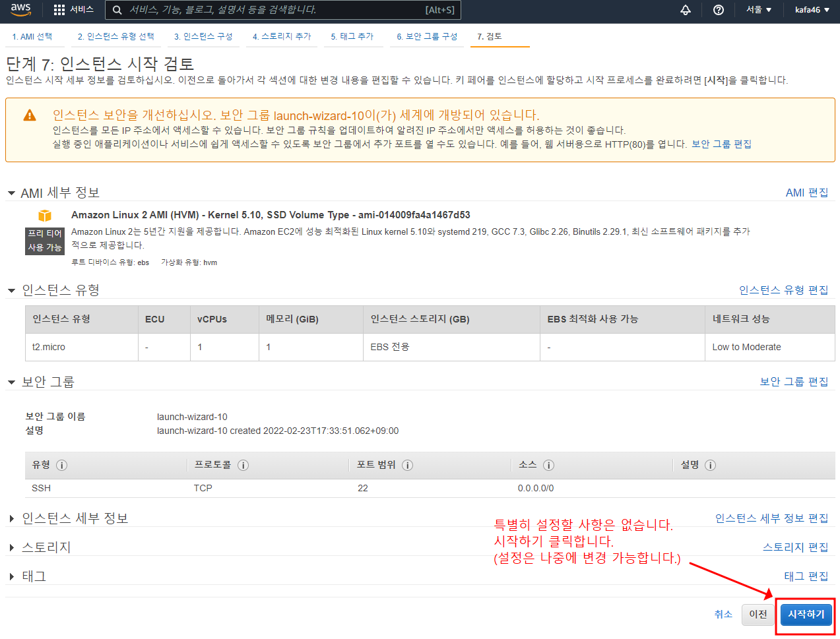
Task: Click the 이전 button
Action: tap(758, 615)
